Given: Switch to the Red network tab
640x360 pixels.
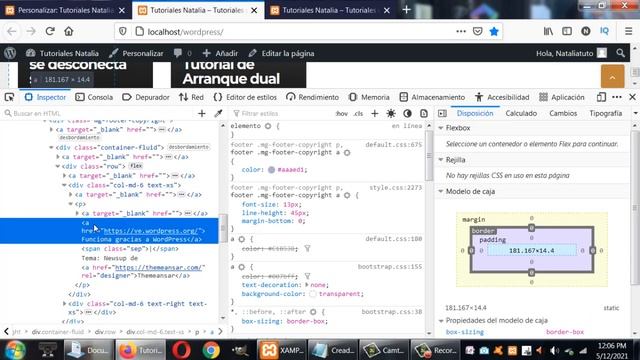Looking at the screenshot, I should [191, 97].
